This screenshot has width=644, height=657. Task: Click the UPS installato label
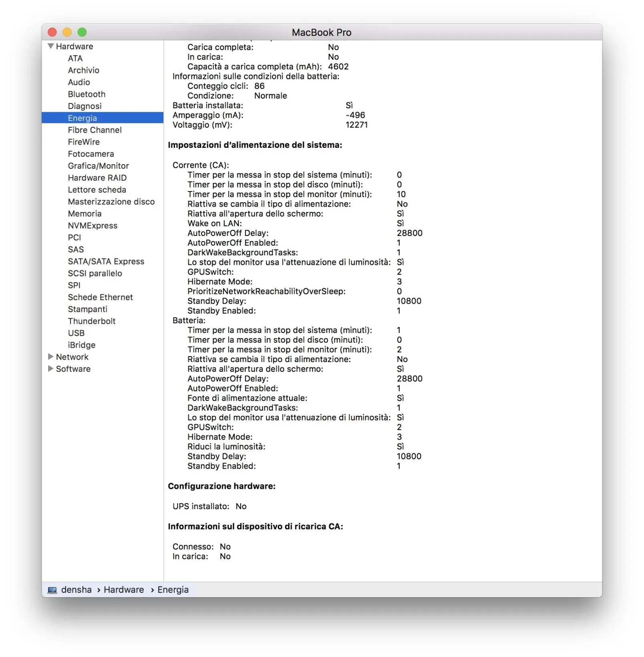(201, 506)
